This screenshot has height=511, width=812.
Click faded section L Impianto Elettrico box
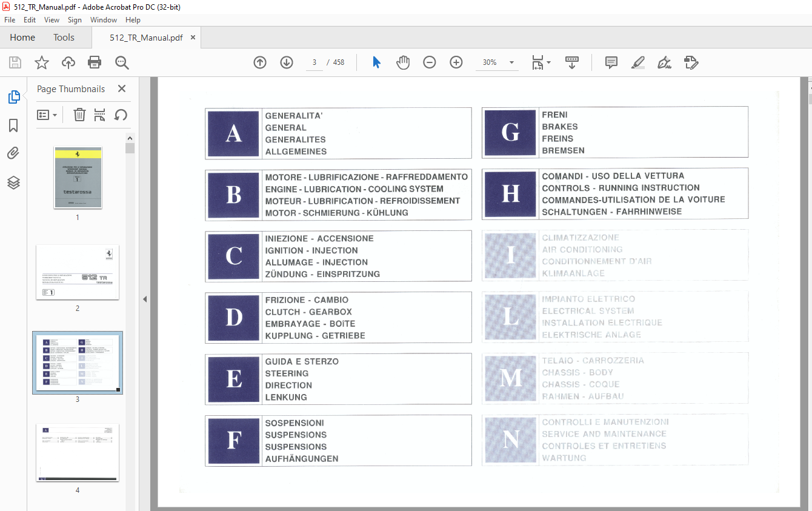[615, 316]
